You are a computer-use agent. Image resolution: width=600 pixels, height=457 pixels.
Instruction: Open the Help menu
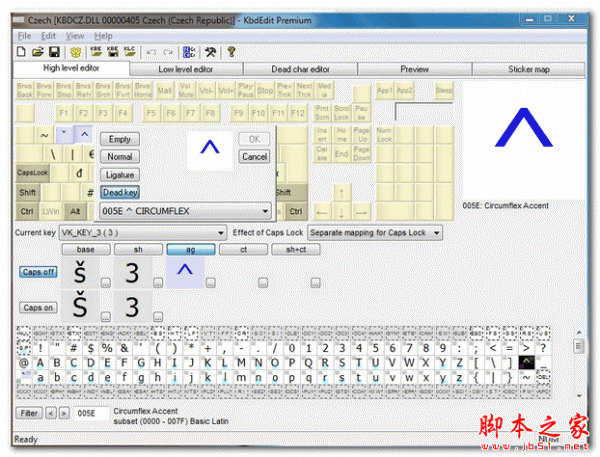(x=103, y=36)
